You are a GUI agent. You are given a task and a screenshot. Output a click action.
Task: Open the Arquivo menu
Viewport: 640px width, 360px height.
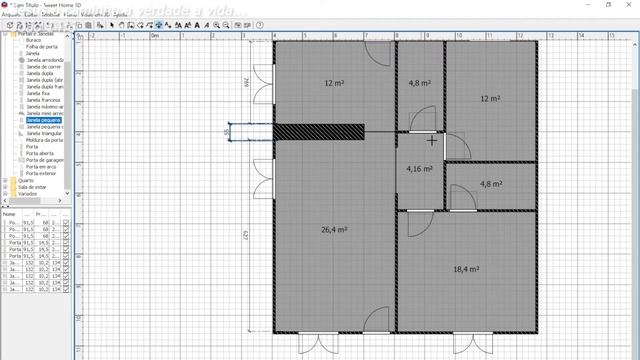(11, 15)
